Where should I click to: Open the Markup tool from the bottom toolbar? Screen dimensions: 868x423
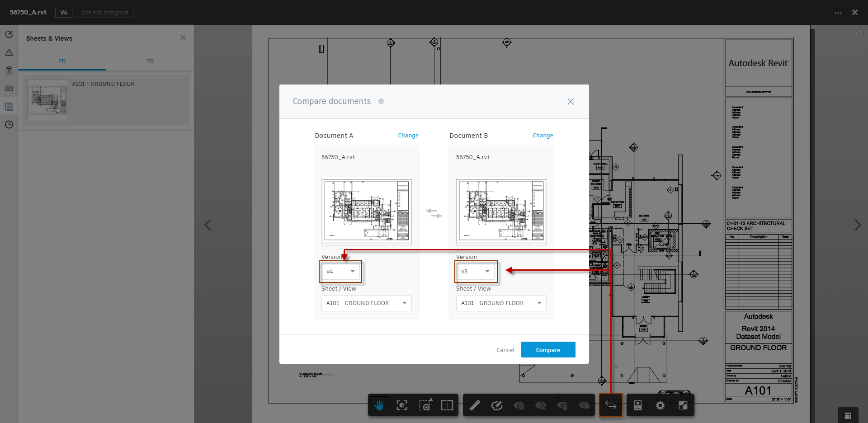(497, 405)
